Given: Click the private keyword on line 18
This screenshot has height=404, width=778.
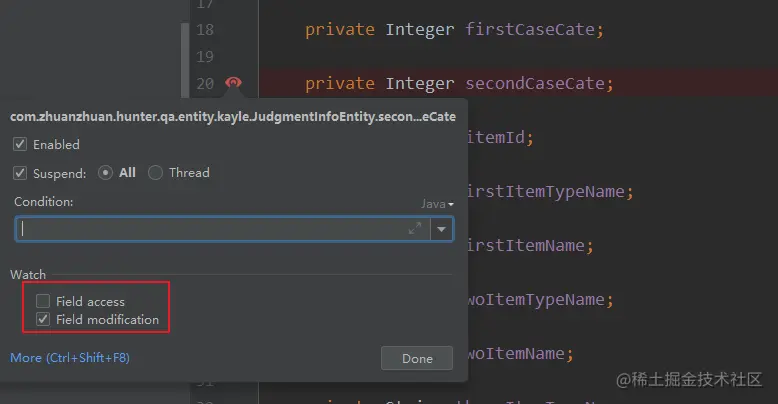Looking at the screenshot, I should (340, 30).
